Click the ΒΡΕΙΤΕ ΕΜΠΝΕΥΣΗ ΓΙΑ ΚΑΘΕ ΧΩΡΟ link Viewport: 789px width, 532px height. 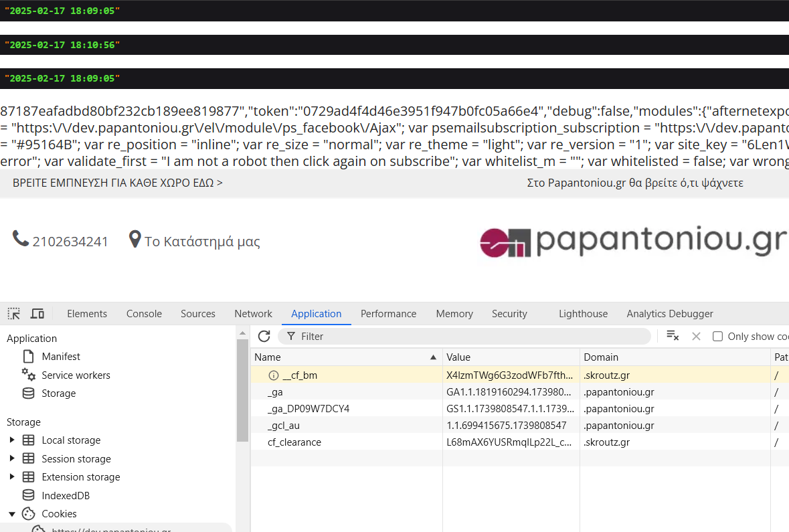(x=117, y=183)
